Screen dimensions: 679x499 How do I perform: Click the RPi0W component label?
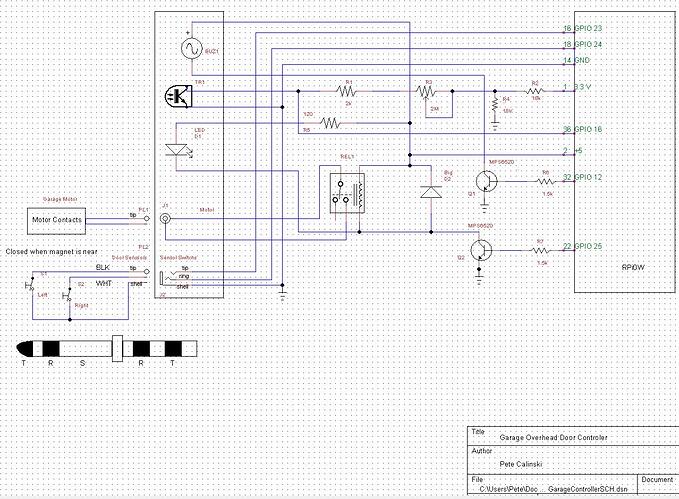[x=633, y=268]
